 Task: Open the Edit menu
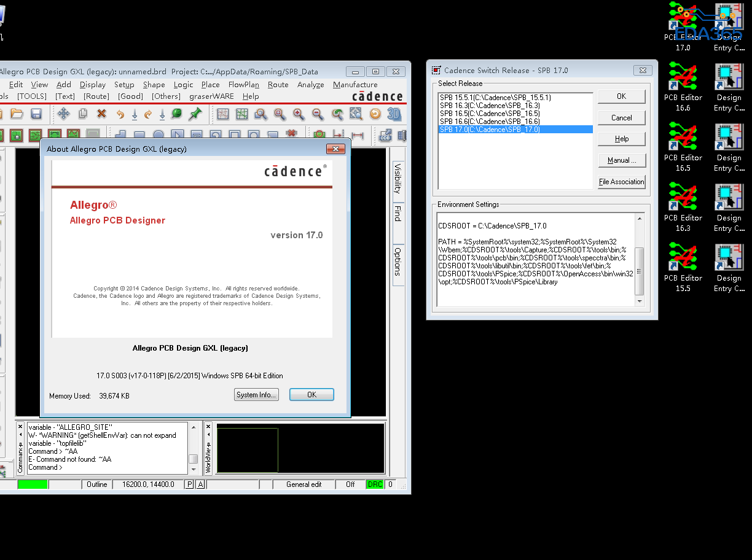[16, 85]
